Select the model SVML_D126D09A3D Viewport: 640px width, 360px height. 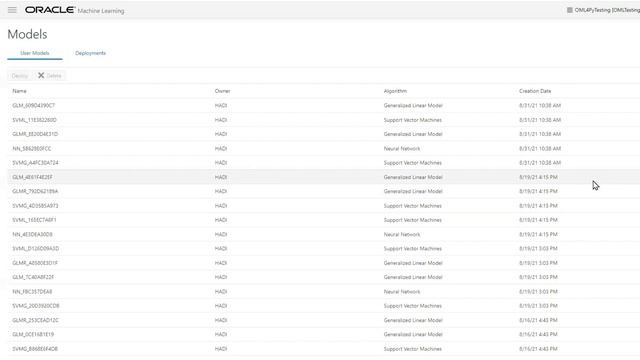36,249
